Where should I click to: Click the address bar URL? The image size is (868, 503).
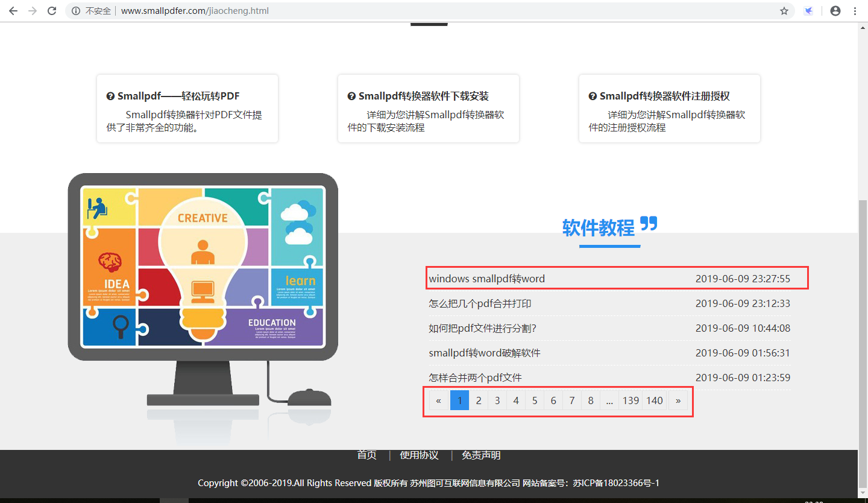[x=195, y=11]
